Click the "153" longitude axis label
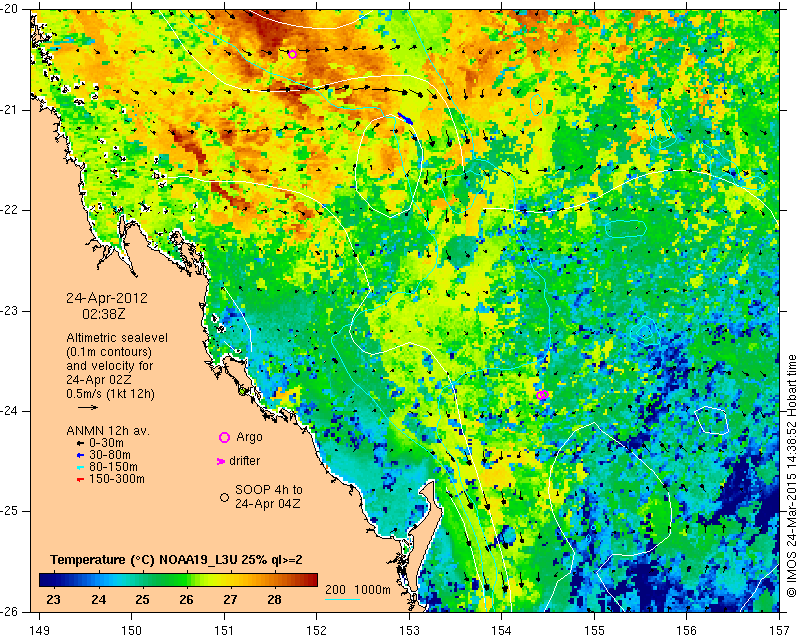 coord(409,630)
